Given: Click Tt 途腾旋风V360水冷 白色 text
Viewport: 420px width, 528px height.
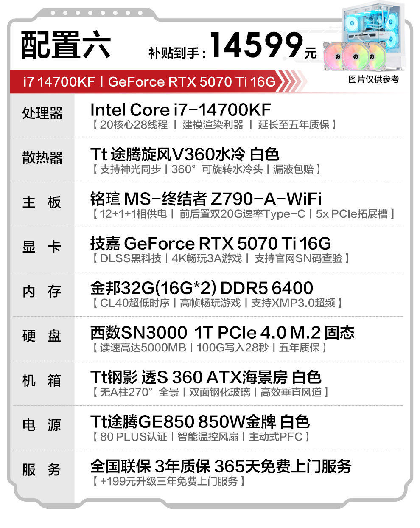Looking at the screenshot, I should coord(185,154).
